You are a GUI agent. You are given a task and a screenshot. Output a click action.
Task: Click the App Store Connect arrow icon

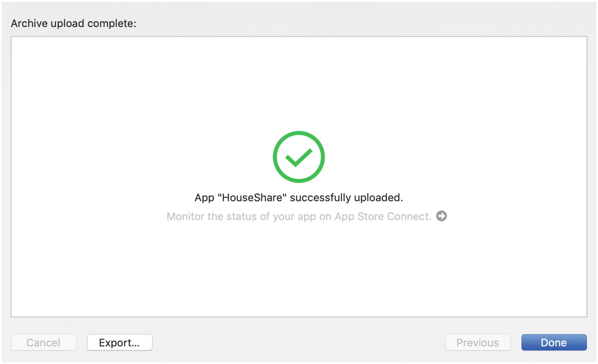441,216
